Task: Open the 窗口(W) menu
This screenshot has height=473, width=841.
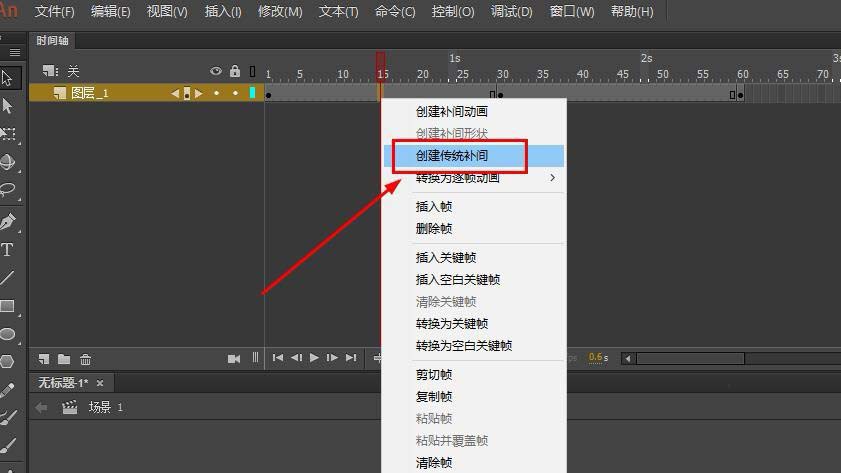Action: click(x=572, y=11)
